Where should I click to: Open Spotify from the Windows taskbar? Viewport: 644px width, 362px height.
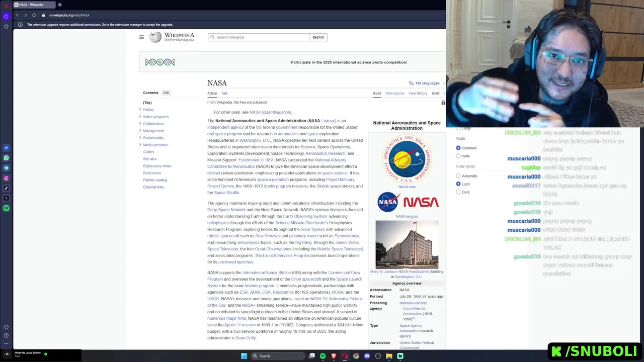[x=323, y=356]
